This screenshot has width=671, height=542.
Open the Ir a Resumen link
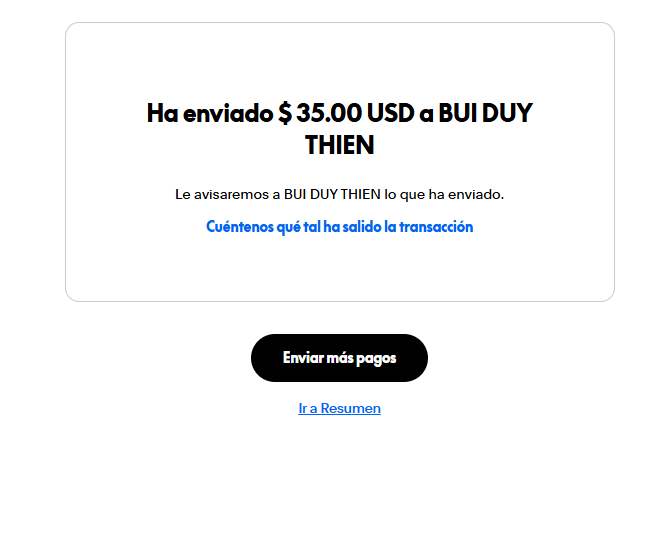pyautogui.click(x=339, y=409)
